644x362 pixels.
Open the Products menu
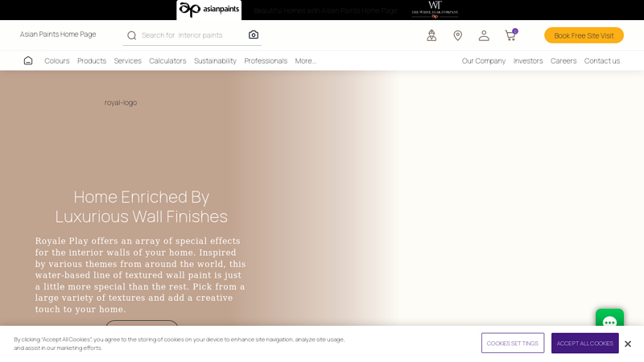92,61
